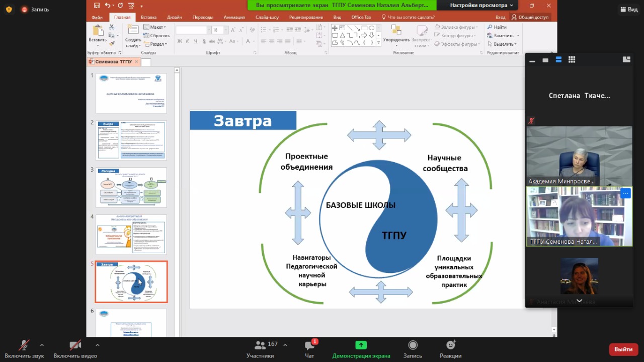
Task: Click 'Вход' sign-in link
Action: pos(500,17)
